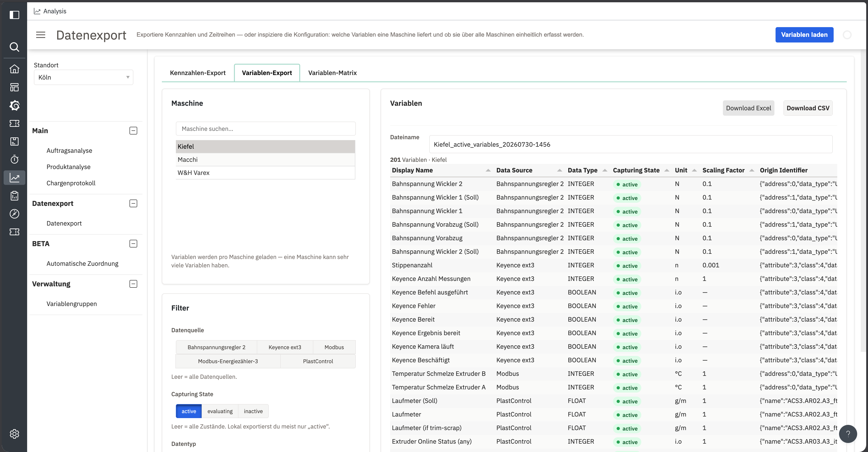Image resolution: width=868 pixels, height=452 pixels.
Task: Click the Download CSV button
Action: (x=808, y=108)
